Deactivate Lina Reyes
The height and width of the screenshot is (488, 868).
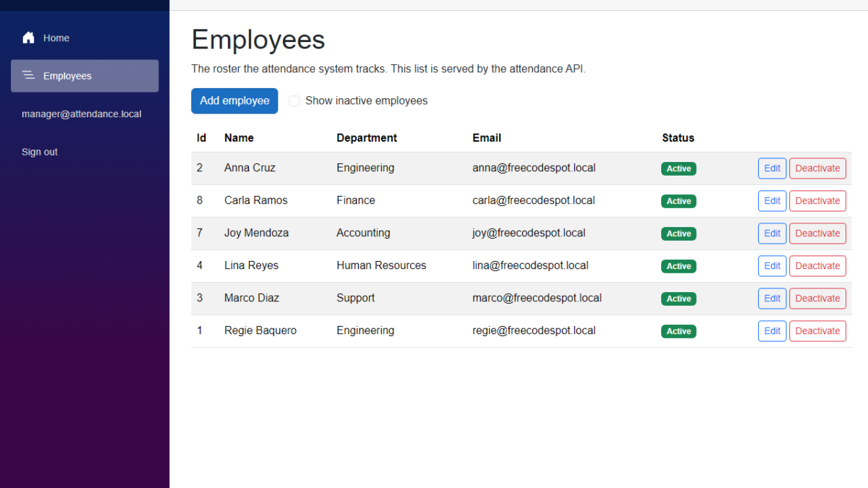coord(817,266)
